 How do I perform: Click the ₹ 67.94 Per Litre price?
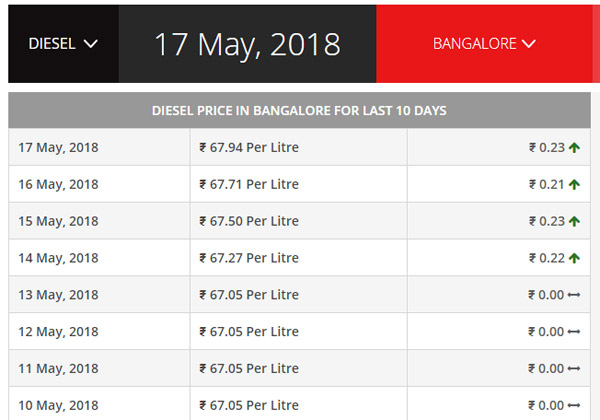(x=249, y=148)
